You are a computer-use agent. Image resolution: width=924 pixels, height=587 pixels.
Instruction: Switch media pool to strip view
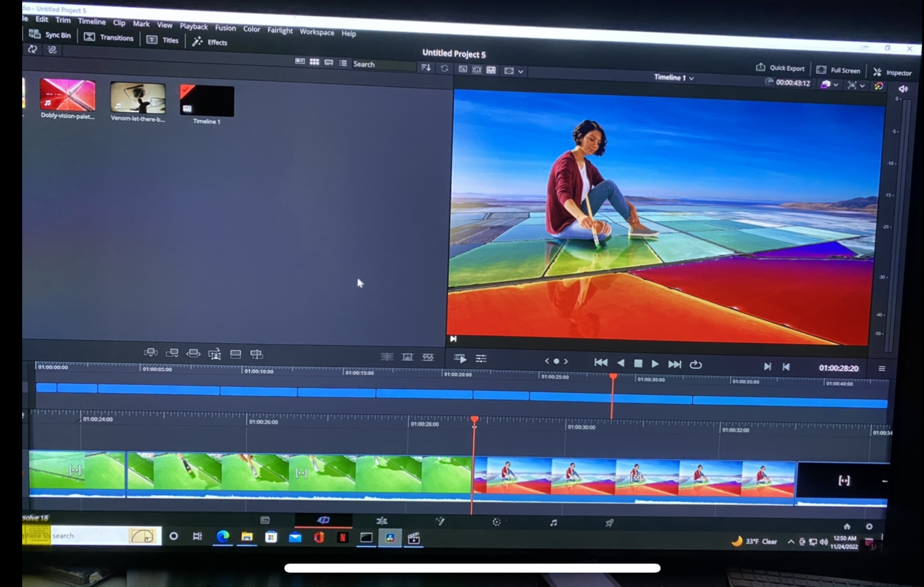(x=329, y=62)
